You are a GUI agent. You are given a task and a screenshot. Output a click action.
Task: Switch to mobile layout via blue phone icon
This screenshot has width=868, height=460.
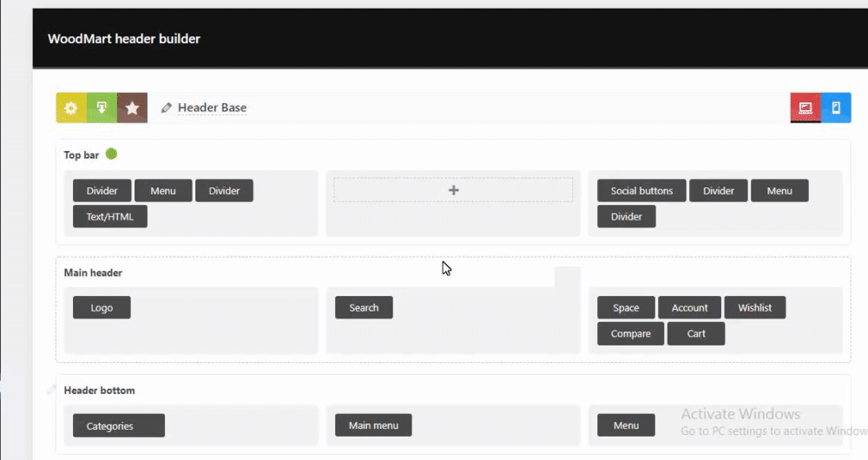[836, 108]
